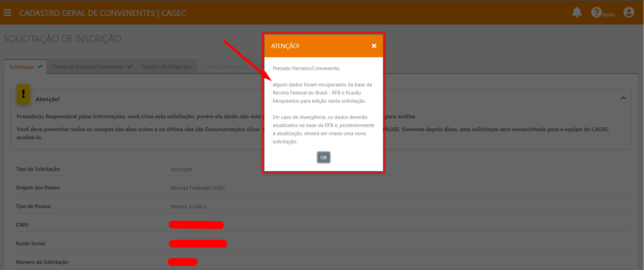Click the redacted Razão Social value

pyautogui.click(x=198, y=244)
